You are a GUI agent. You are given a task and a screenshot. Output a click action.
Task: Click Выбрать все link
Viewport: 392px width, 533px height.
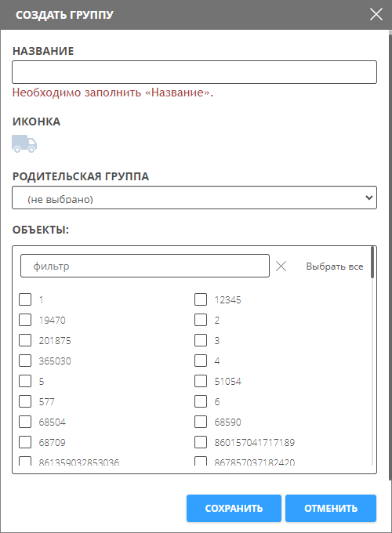335,266
